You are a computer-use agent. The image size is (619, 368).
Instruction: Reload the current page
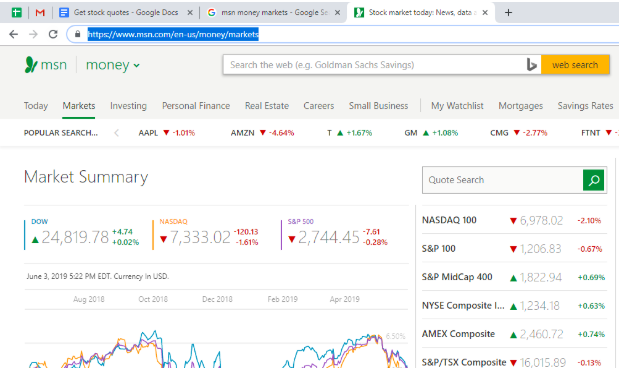pyautogui.click(x=53, y=34)
